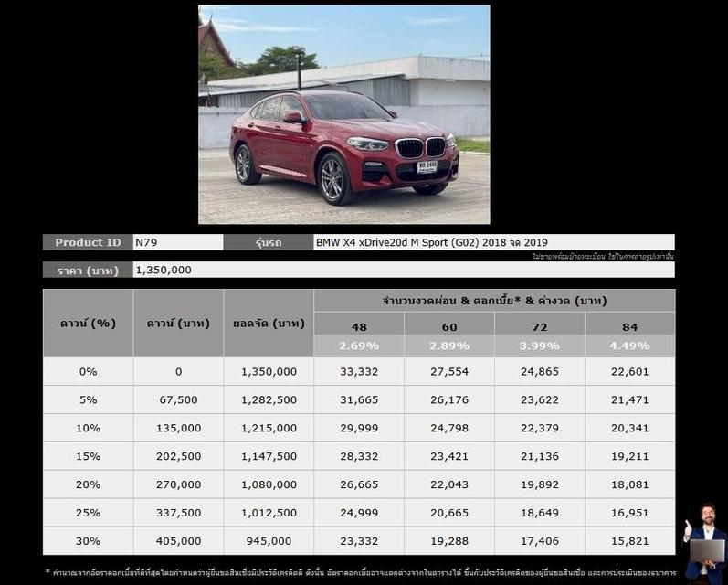The width and height of the screenshot is (728, 585).
Task: Select the 84 installments column header
Action: 630,326
